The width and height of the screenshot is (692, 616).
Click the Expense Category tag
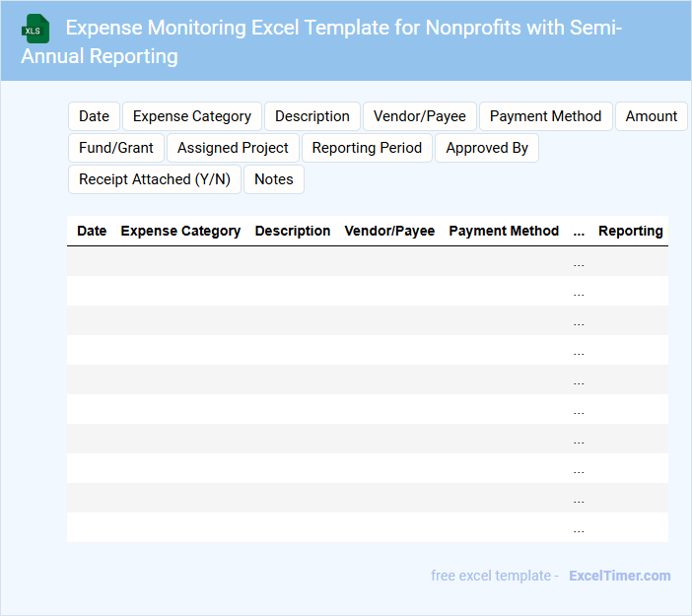[192, 116]
